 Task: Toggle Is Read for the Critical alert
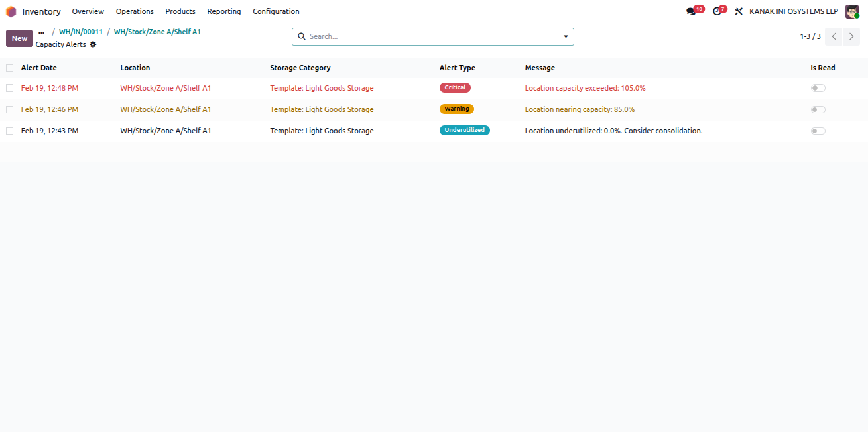point(818,88)
